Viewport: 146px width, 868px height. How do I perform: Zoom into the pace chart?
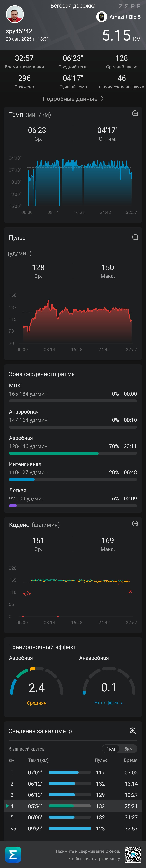coord(135,114)
